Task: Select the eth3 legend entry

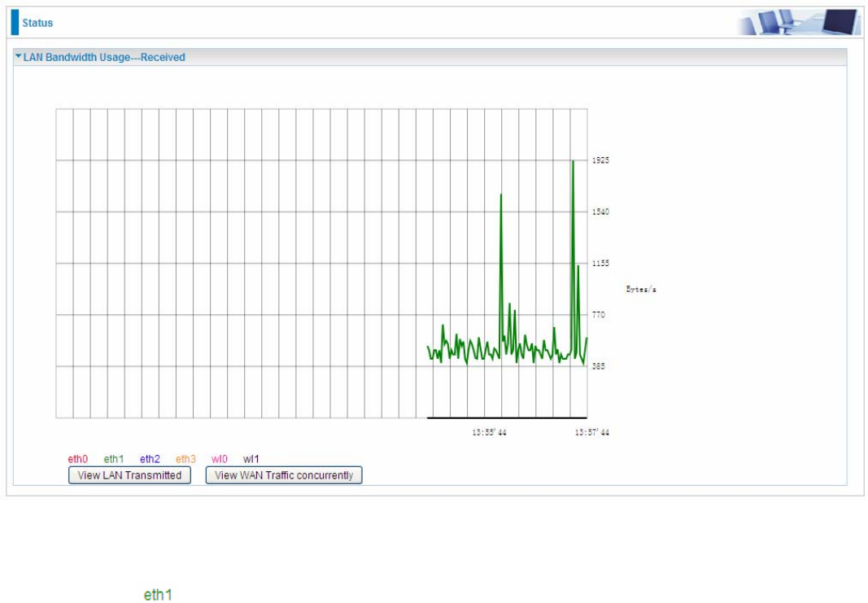Action: click(186, 458)
